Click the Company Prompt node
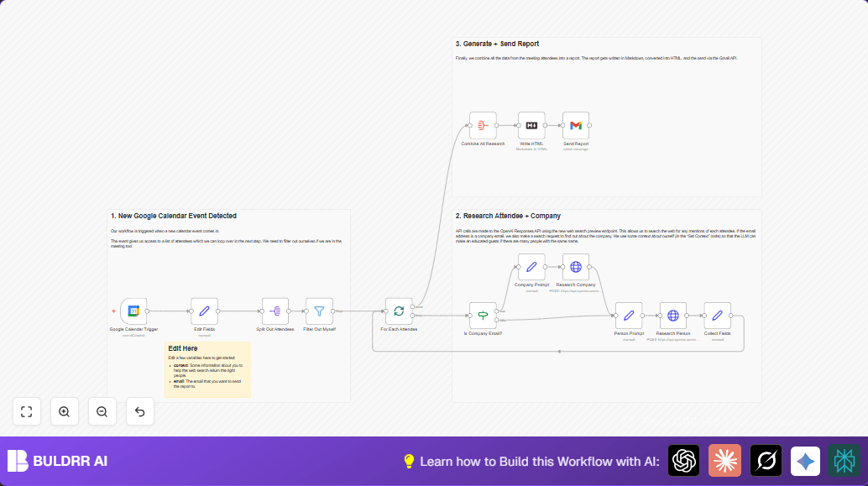The height and width of the screenshot is (486, 868). (531, 267)
